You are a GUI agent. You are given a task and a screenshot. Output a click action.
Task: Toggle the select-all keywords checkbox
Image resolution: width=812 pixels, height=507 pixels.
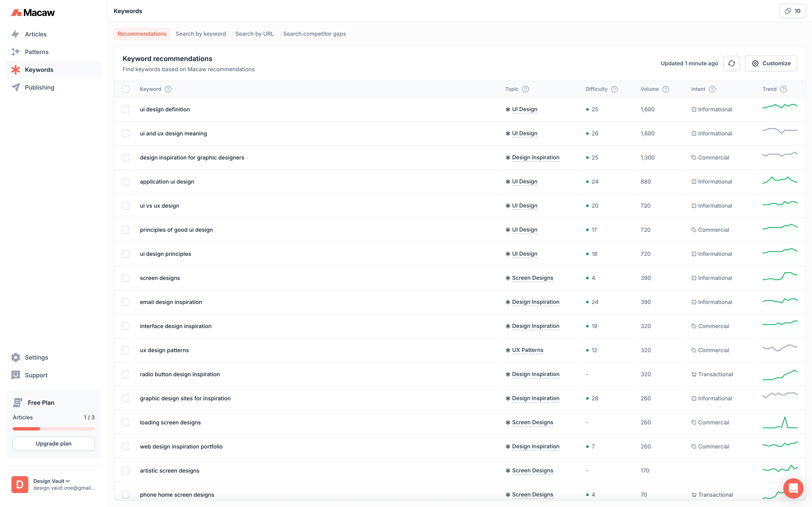tap(125, 89)
